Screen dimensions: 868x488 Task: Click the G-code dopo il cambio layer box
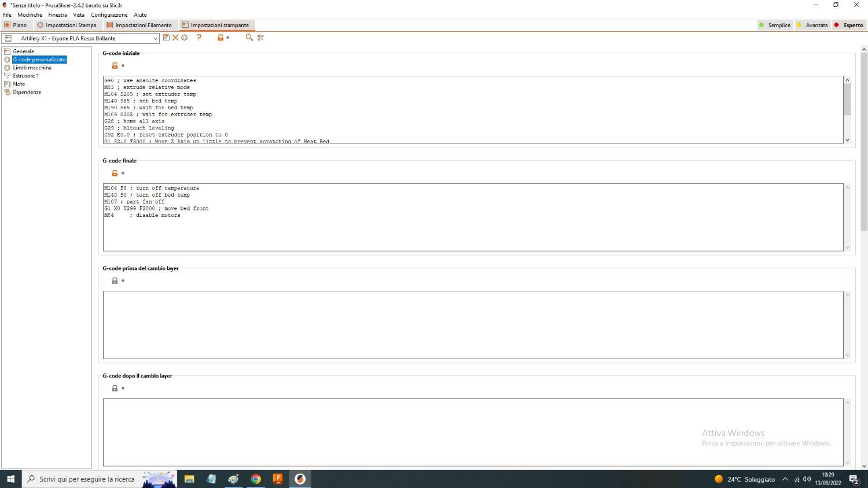[473, 432]
